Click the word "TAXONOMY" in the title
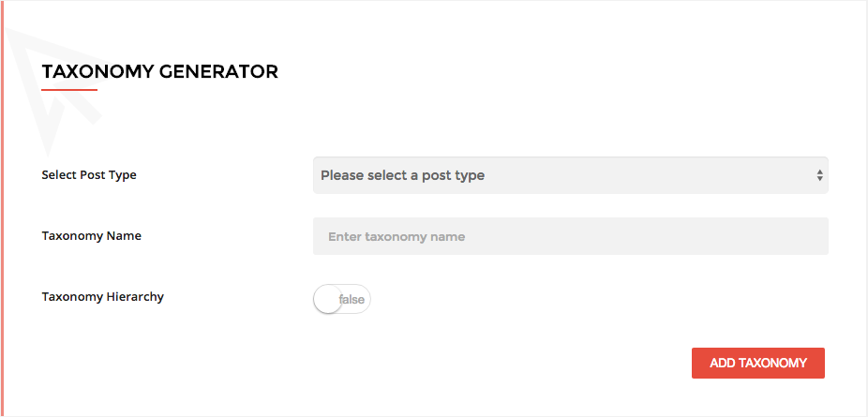This screenshot has width=868, height=417. 97,71
